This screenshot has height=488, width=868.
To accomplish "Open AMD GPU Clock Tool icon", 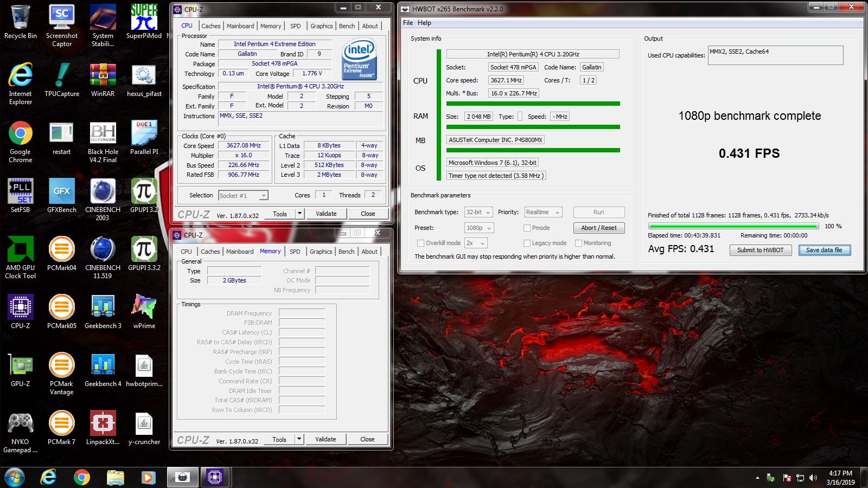I will coord(21,258).
